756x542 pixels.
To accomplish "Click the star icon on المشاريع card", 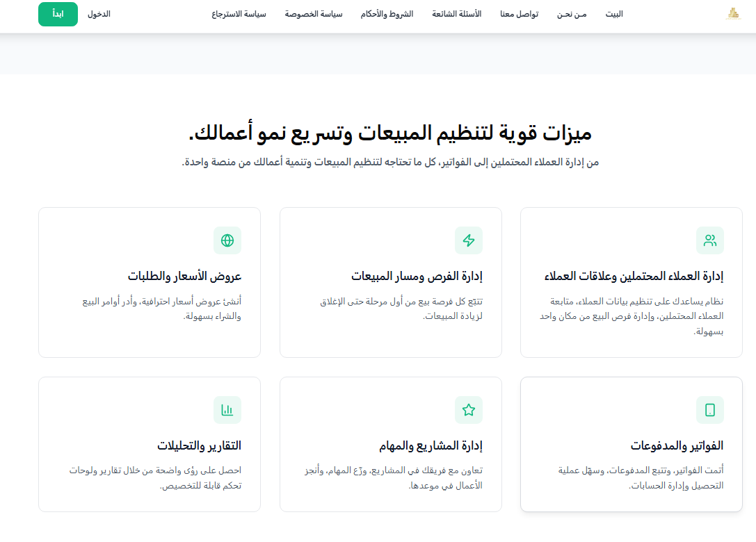I will 469,410.
